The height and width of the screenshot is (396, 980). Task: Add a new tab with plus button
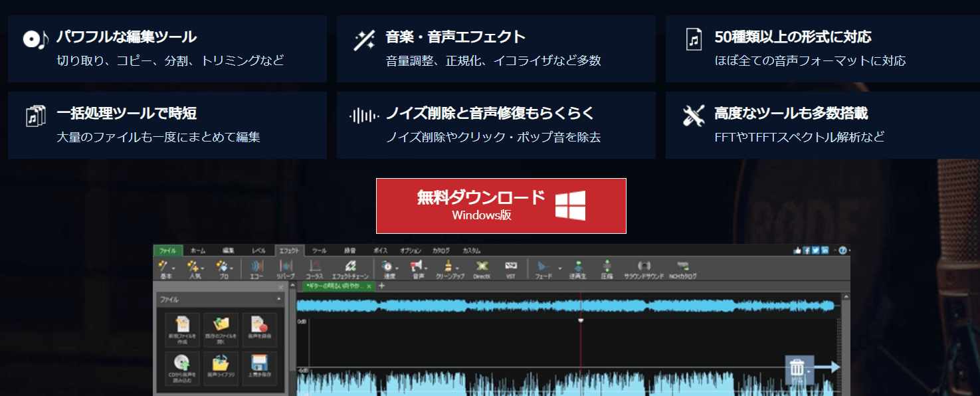tap(381, 286)
